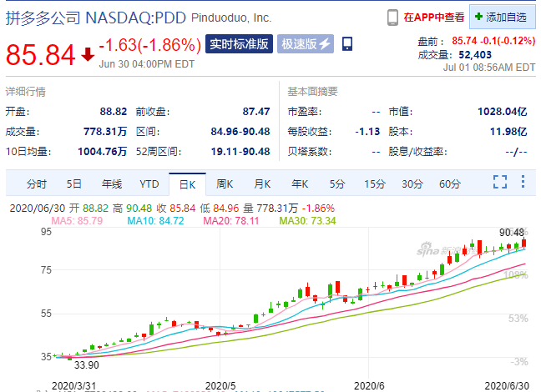This screenshot has width=541, height=392.
Task: Click the Pinduoduo, Inc. company name
Action: click(231, 18)
